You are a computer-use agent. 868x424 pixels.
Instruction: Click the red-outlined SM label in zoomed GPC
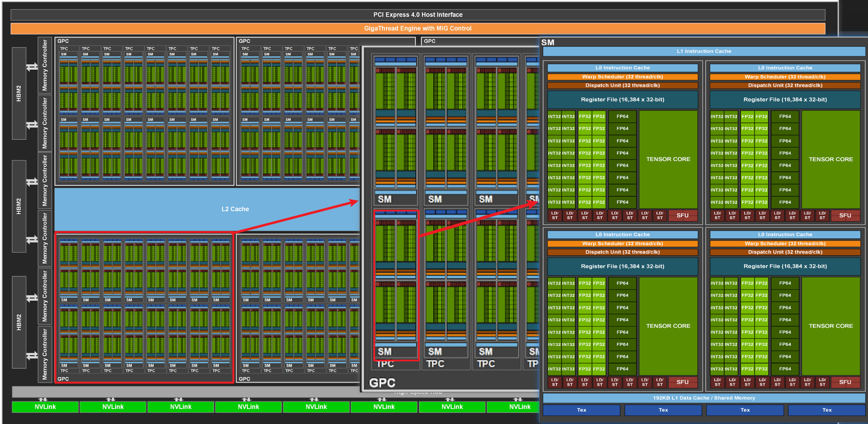click(x=384, y=352)
